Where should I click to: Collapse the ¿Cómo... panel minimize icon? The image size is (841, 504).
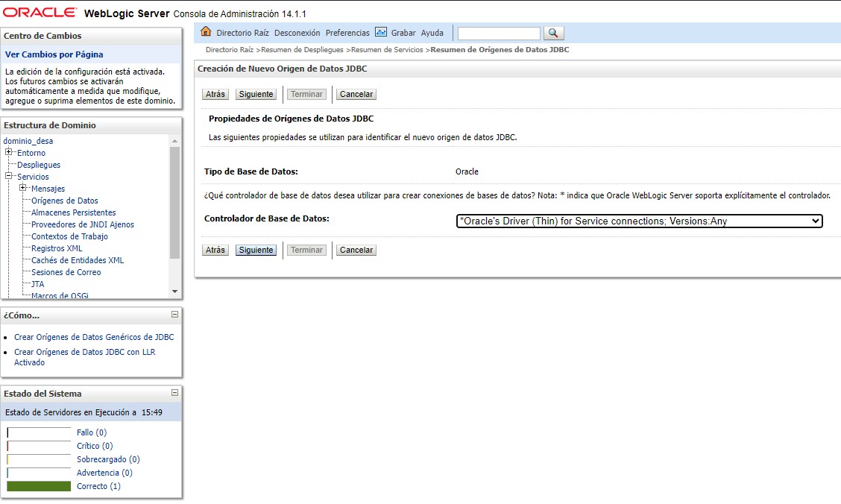175,315
